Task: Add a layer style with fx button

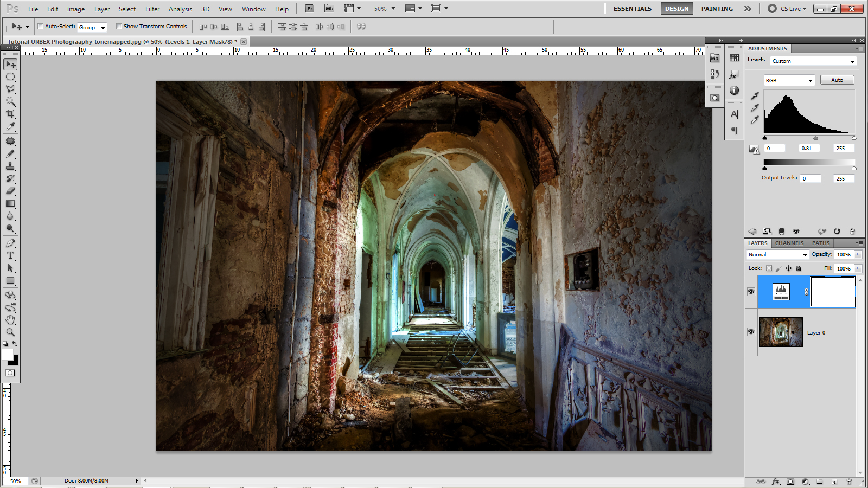Action: pyautogui.click(x=776, y=481)
